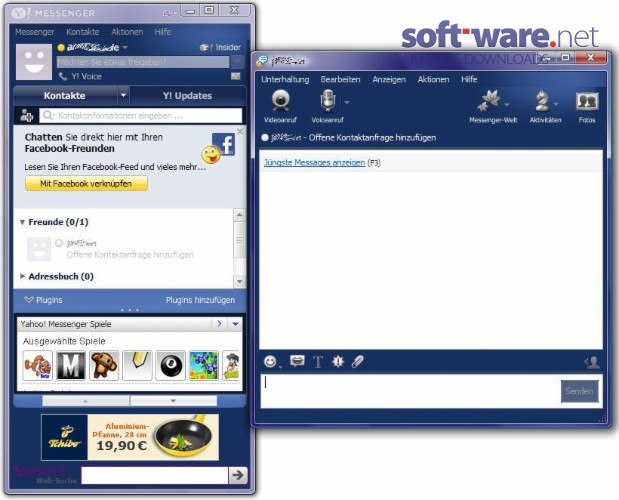Open the Aktionen menu in main window
The height and width of the screenshot is (500, 619).
pos(127,32)
